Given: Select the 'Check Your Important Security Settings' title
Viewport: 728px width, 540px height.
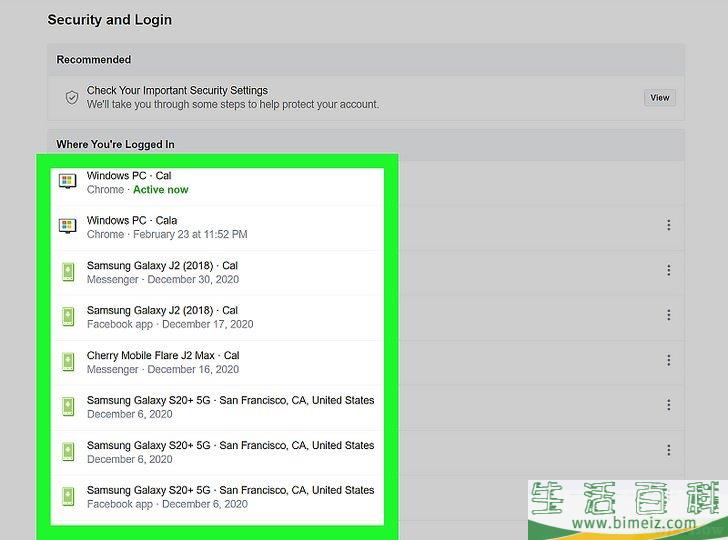Looking at the screenshot, I should (177, 90).
